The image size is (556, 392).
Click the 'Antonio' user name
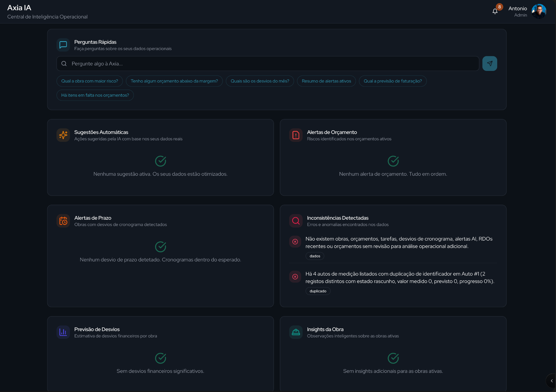coord(517,9)
